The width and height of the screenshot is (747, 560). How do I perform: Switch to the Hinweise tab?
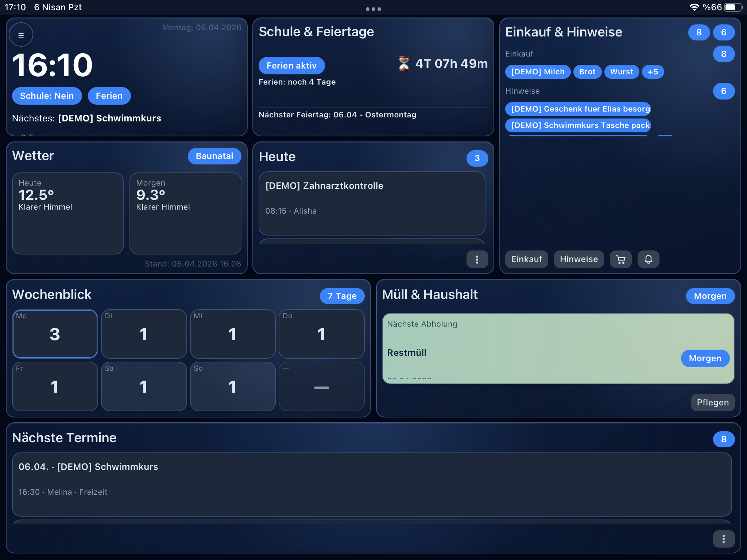(x=578, y=259)
